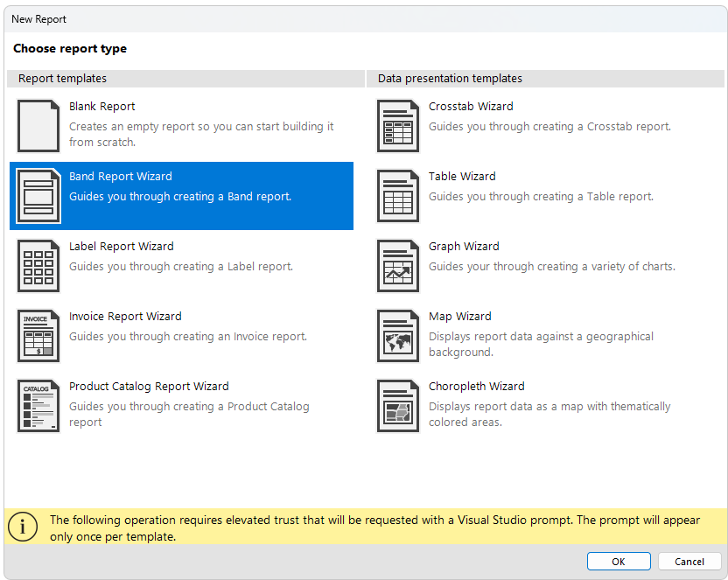Select the Product Catalog Report Wizard icon
The height and width of the screenshot is (580, 728).
coord(38,405)
